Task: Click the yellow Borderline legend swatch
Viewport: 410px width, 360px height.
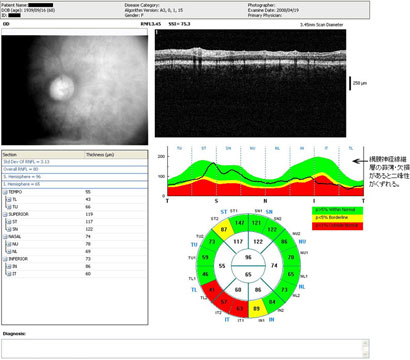Action: click(x=337, y=218)
